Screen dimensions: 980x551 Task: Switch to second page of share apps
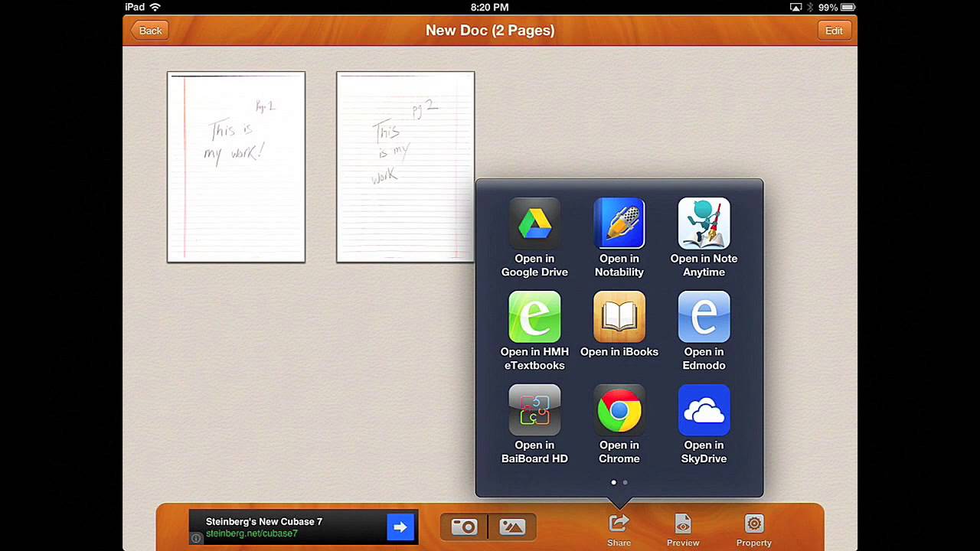(625, 482)
